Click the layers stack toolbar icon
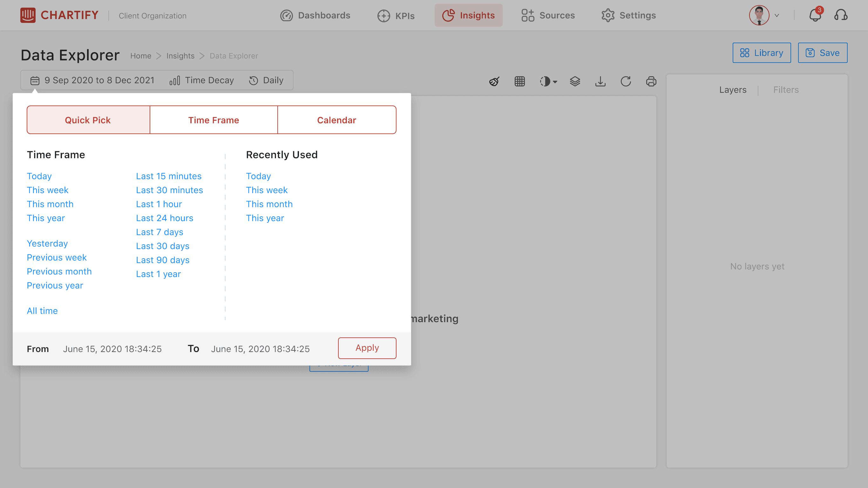This screenshot has width=868, height=488. pyautogui.click(x=575, y=81)
